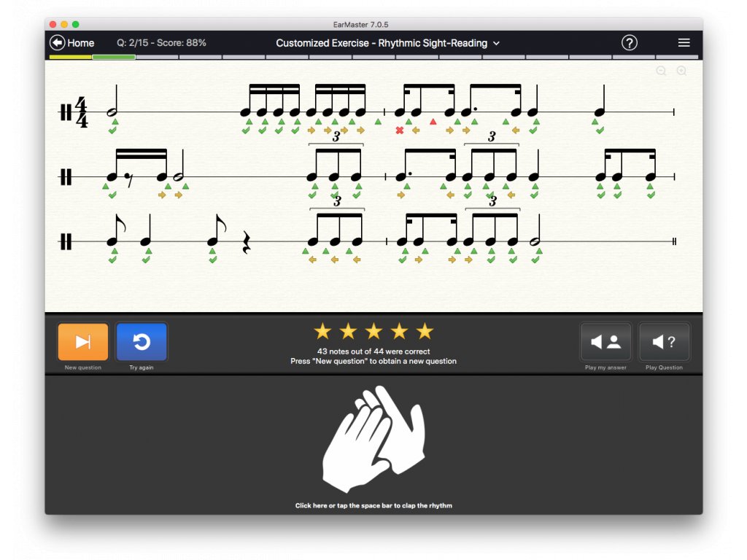
Task: Click the Home back arrow icon
Action: pyautogui.click(x=57, y=43)
